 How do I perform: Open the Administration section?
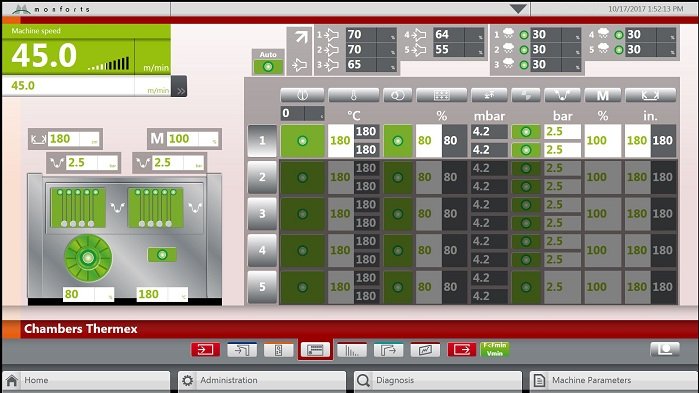pyautogui.click(x=262, y=381)
